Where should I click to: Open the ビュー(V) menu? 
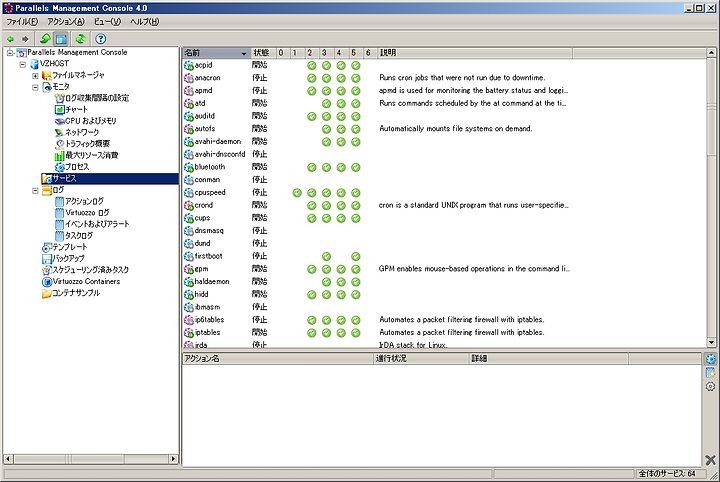click(x=107, y=22)
